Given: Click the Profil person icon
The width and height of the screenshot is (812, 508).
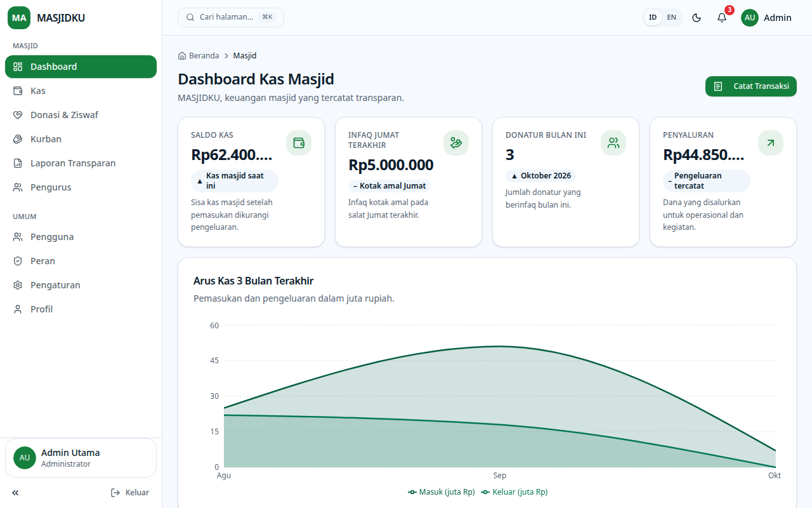Looking at the screenshot, I should click(x=18, y=309).
